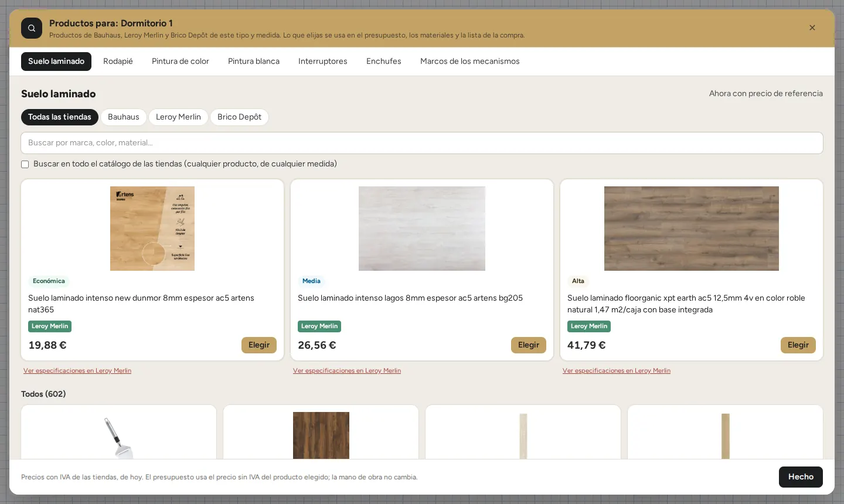Filter products by Leroy Merlin store
Viewport: 844px width, 504px height.
178,117
